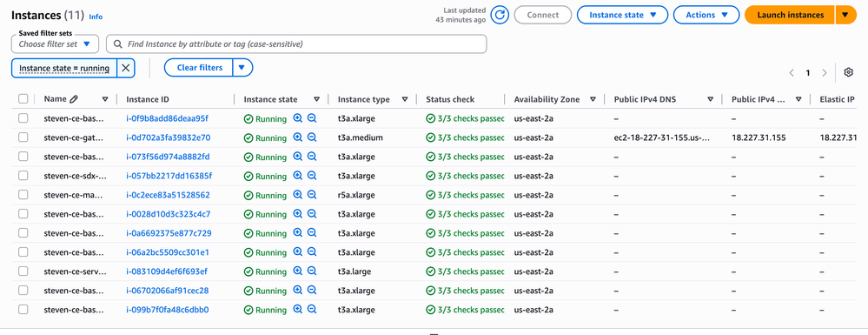Click the Instance state = running filter token

pyautogui.click(x=64, y=68)
